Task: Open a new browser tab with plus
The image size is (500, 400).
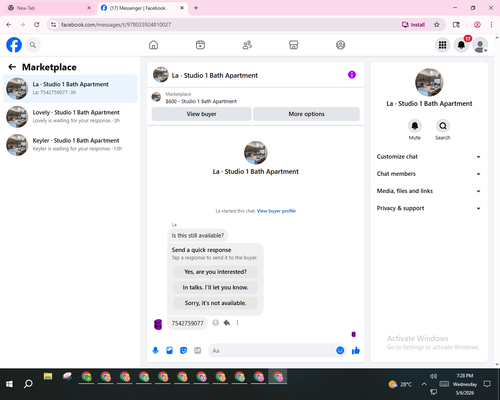Action: [x=196, y=8]
